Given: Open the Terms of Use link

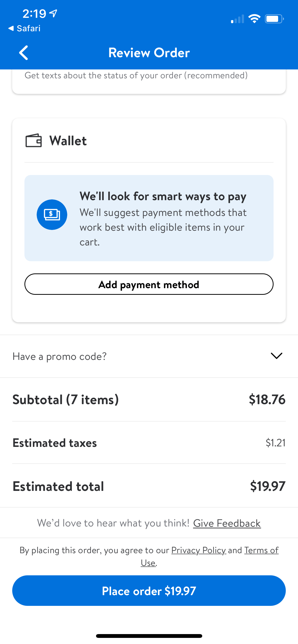Looking at the screenshot, I should coord(261,550).
